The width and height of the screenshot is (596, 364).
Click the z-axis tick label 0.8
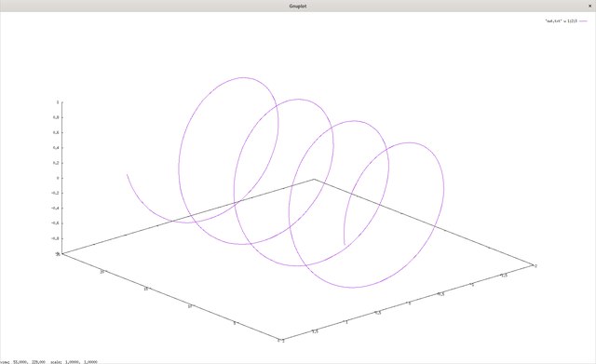[56, 117]
